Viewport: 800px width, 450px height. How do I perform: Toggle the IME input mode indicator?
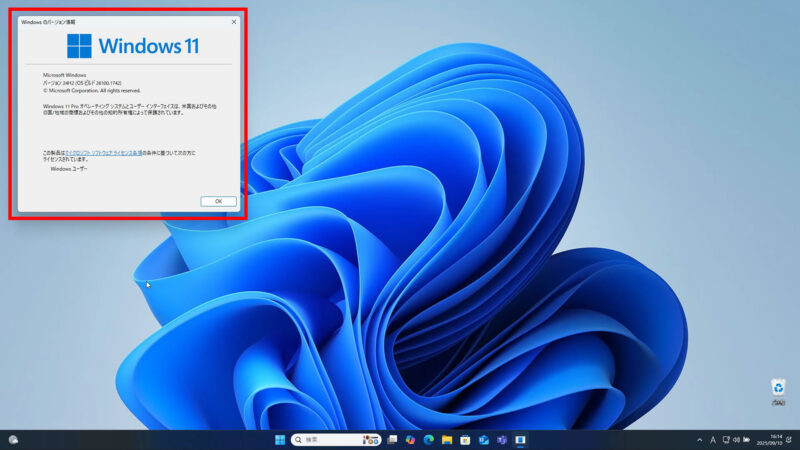(713, 440)
